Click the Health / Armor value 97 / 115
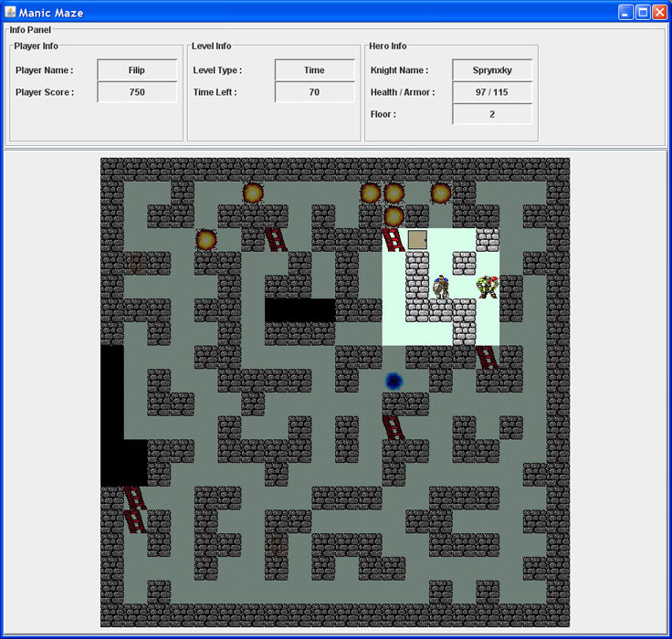The image size is (672, 639). click(x=492, y=92)
